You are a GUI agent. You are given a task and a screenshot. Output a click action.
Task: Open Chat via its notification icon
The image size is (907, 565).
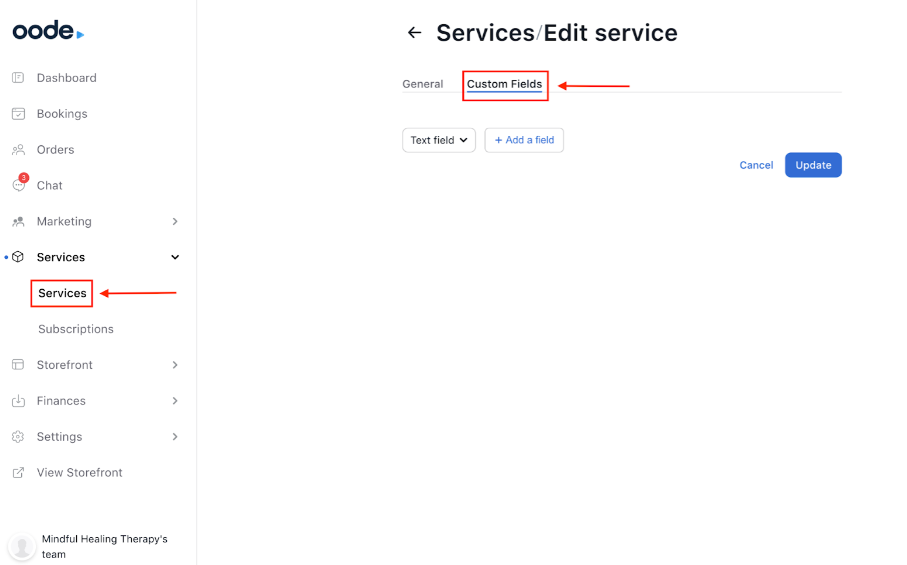18,185
